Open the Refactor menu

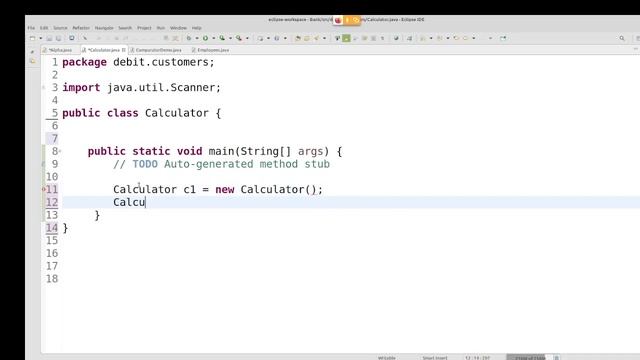tap(81, 28)
